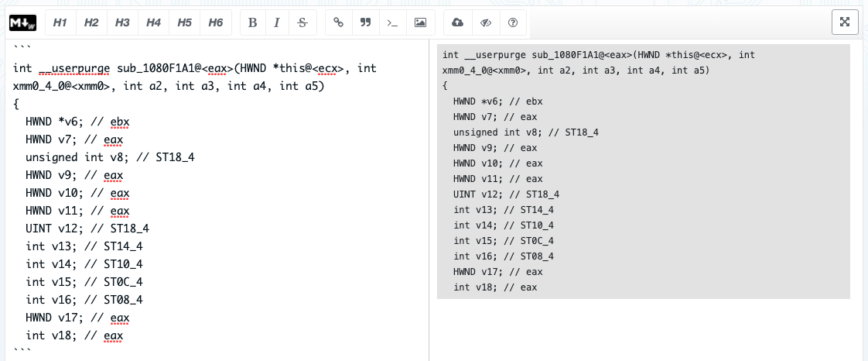Click editor line 'unsigned int v8; // ST18_4'
The image size is (868, 361).
(110, 157)
